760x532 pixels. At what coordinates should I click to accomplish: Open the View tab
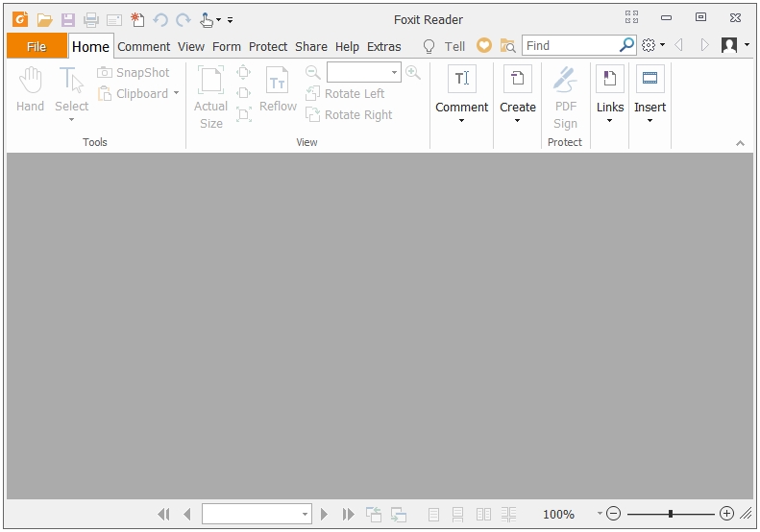191,46
